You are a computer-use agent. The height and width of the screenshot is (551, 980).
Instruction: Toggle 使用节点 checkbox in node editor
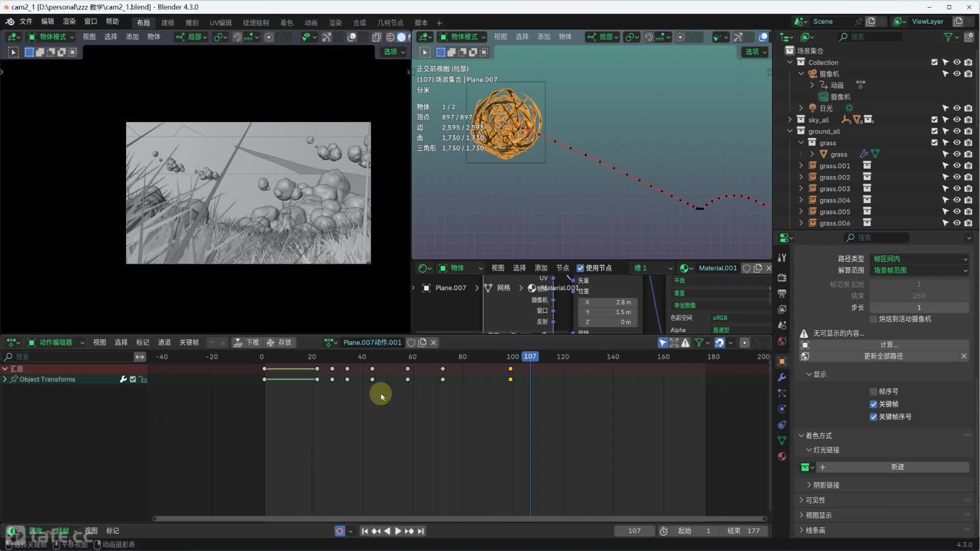click(580, 268)
